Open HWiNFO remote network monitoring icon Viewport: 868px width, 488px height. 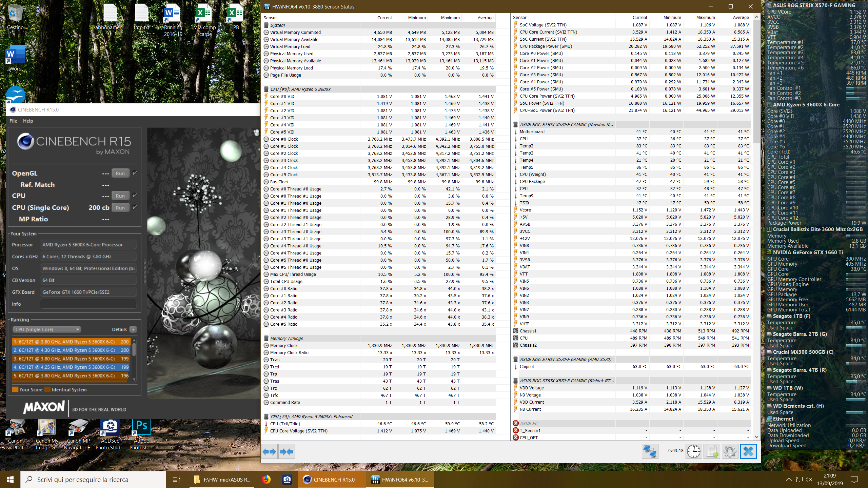[x=650, y=451]
